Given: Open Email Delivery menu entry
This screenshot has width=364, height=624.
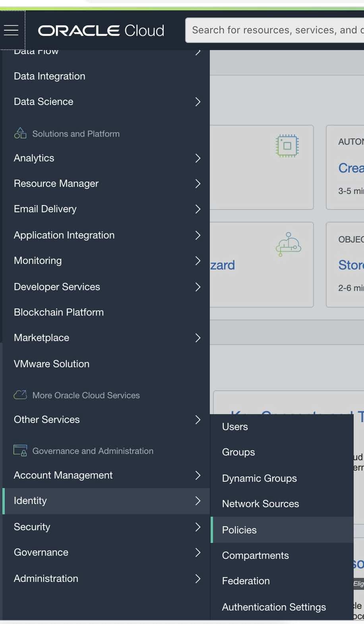Looking at the screenshot, I should pos(45,209).
